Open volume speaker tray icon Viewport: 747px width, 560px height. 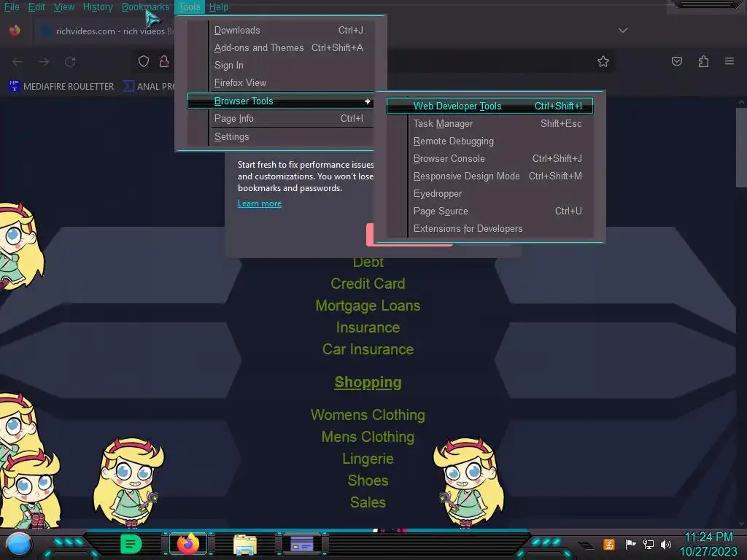click(x=666, y=544)
